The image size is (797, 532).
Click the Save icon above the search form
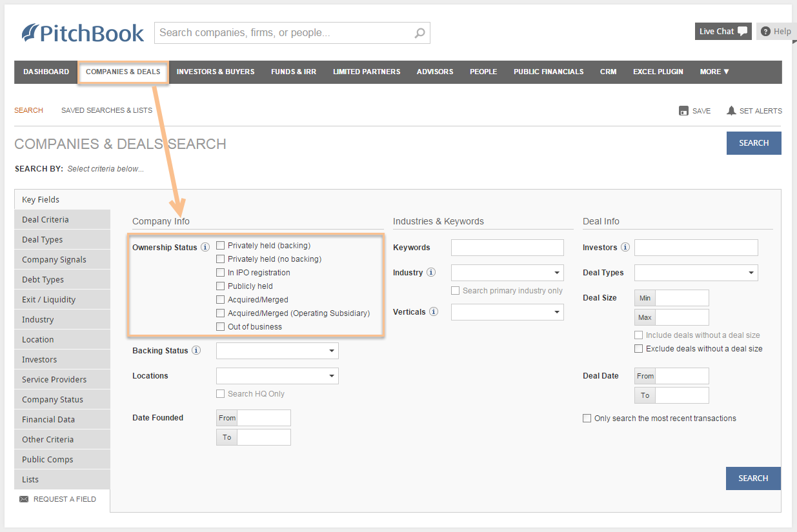[684, 110]
